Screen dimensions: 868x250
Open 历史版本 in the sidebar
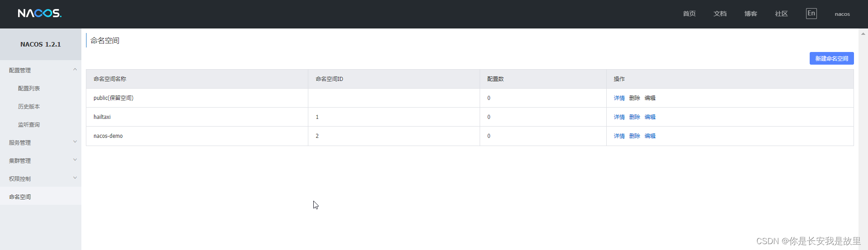click(x=29, y=107)
